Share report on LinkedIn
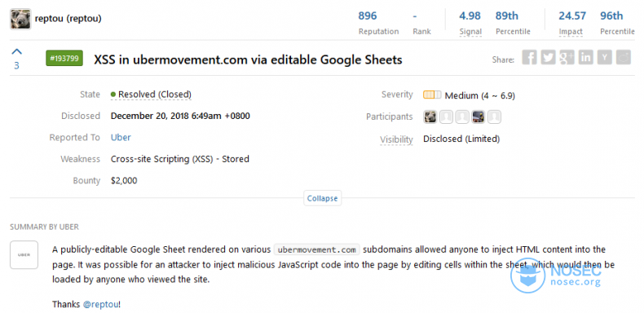 pos(585,58)
